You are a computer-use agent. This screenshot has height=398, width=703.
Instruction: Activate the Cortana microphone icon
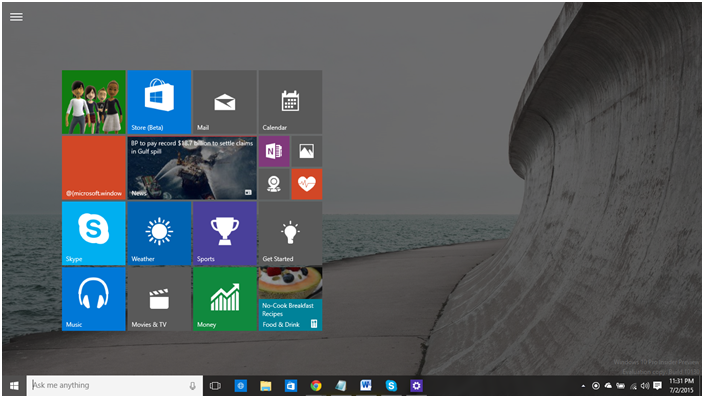click(x=193, y=386)
